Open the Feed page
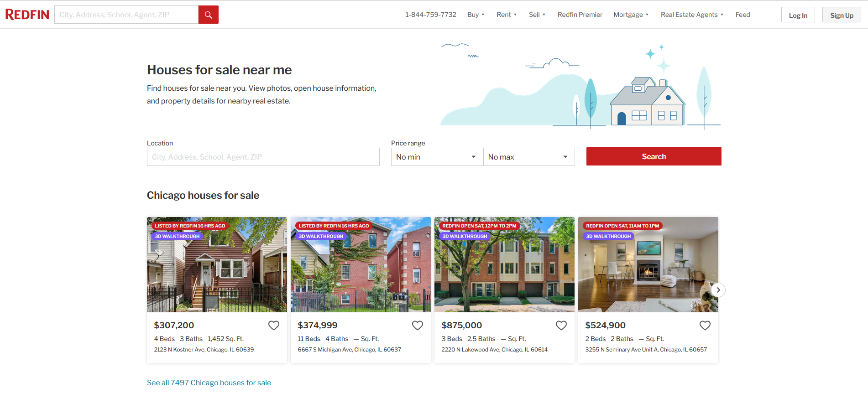Image resolution: width=868 pixels, height=393 pixels. click(743, 15)
